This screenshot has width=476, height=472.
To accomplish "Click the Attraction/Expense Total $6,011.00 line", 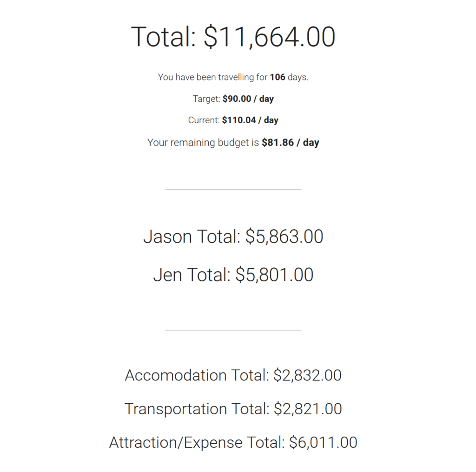I will [x=233, y=442].
